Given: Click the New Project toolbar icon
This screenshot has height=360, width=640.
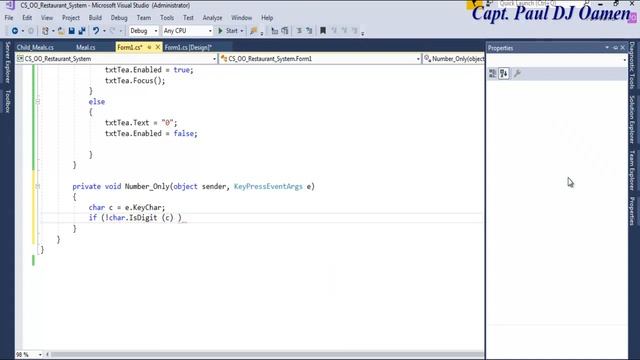Looking at the screenshot, I should coord(45,31).
